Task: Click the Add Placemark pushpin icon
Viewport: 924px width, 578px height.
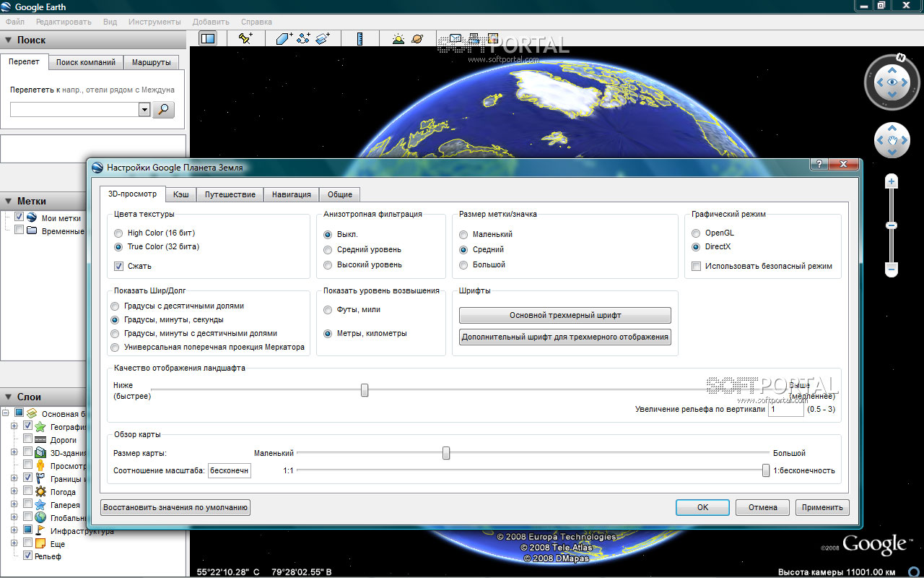Action: coord(245,38)
